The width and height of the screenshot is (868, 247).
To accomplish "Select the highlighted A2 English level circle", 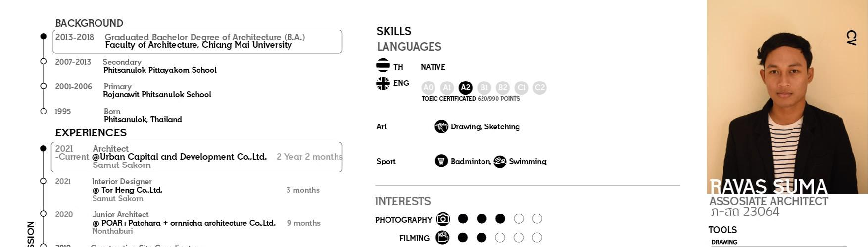I will (x=465, y=88).
